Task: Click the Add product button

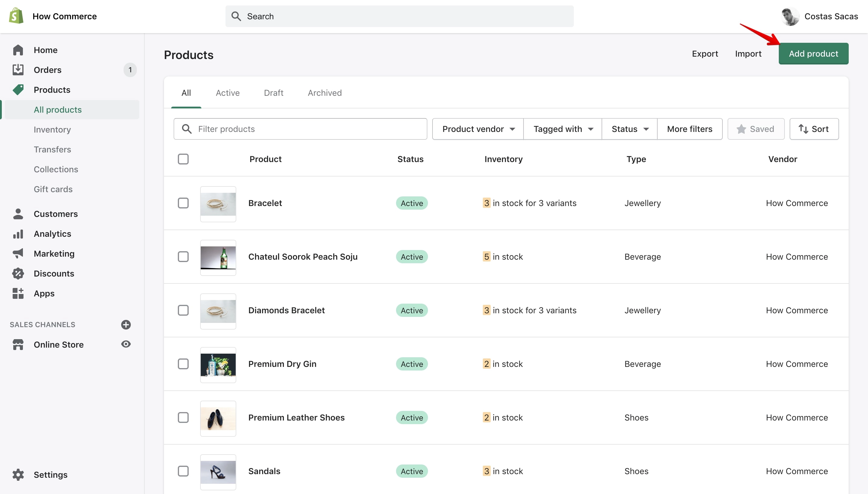Action: click(813, 54)
